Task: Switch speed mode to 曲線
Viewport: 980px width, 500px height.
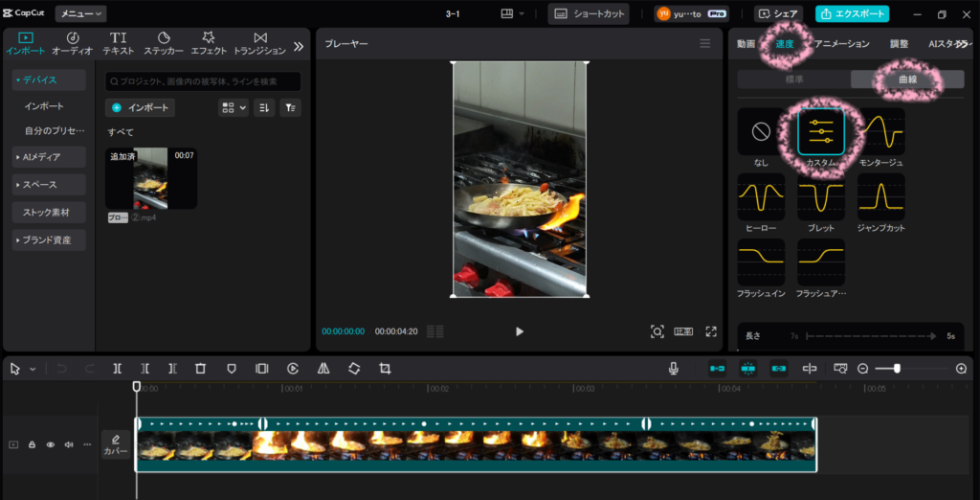Action: tap(907, 79)
